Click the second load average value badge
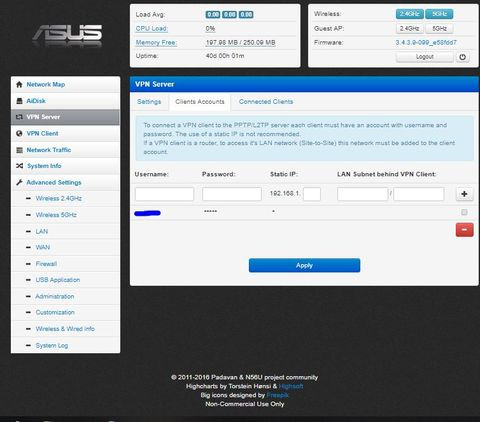The width and height of the screenshot is (480, 422). coord(229,14)
